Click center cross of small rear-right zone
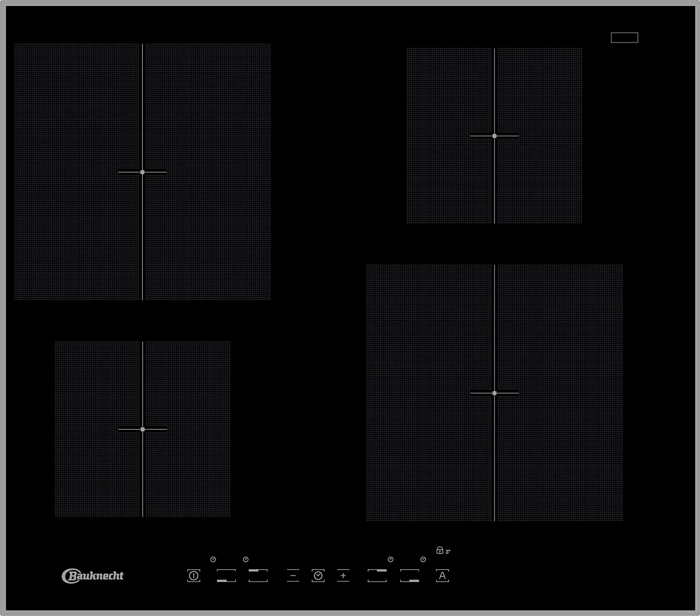The height and width of the screenshot is (616, 700). [494, 136]
